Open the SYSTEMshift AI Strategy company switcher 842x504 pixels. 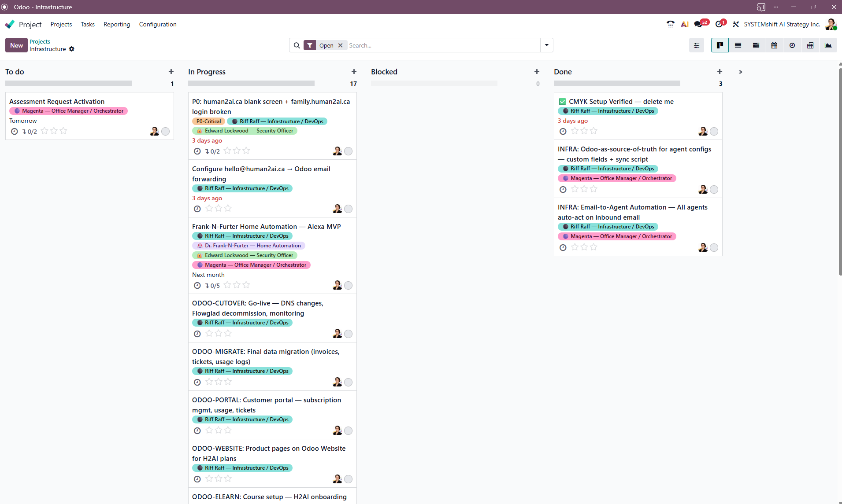coord(781,24)
